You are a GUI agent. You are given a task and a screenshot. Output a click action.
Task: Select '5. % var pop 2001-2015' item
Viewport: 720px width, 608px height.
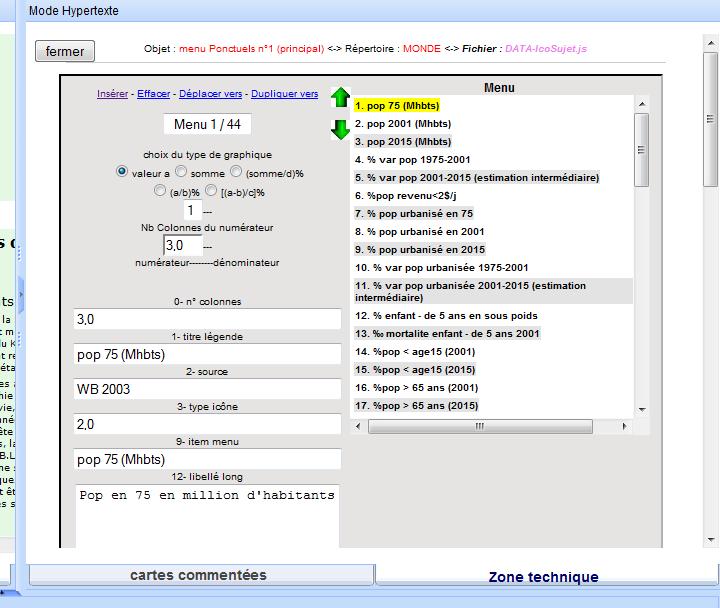(477, 177)
